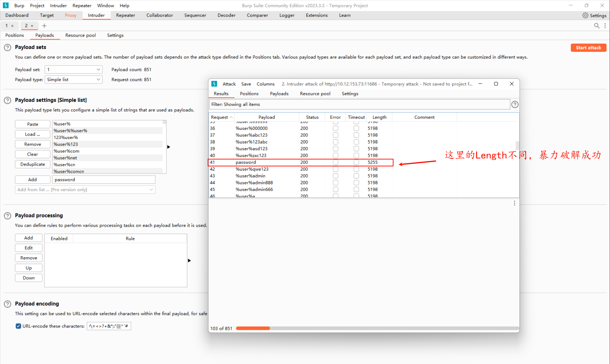The height and width of the screenshot is (364, 610).
Task: Open the three-dot menu below the results table
Action: tap(514, 203)
